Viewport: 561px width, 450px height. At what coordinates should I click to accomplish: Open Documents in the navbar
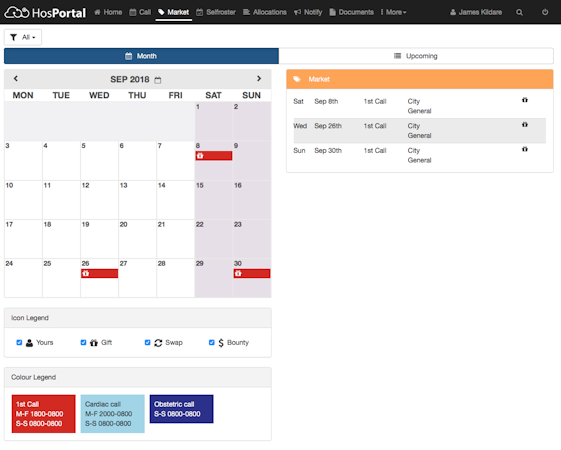(x=351, y=13)
